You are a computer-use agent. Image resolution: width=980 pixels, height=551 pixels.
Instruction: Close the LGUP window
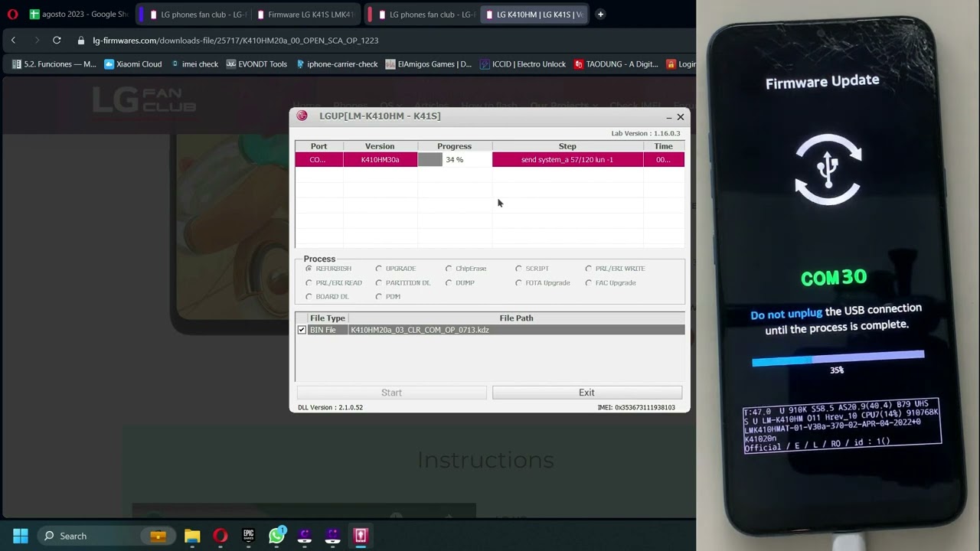tap(681, 117)
